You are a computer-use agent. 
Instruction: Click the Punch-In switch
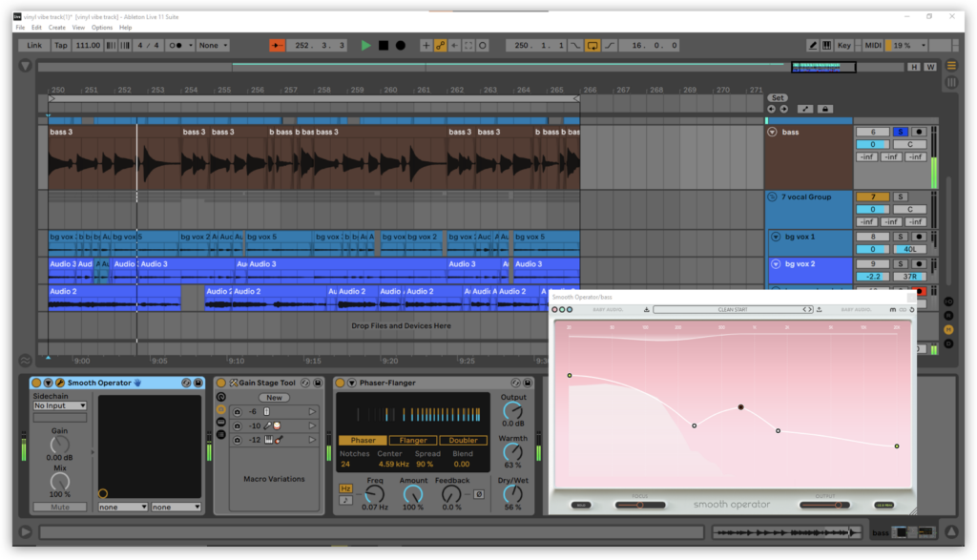click(575, 46)
